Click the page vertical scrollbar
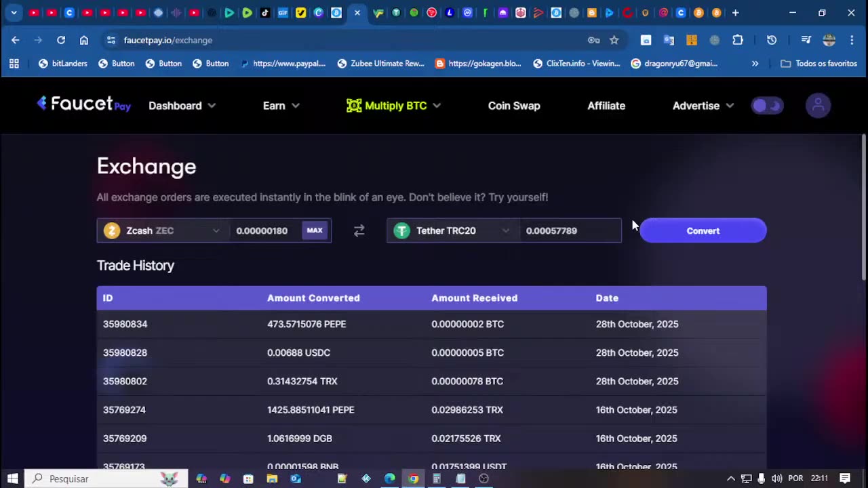The height and width of the screenshot is (488, 868). 863,207
